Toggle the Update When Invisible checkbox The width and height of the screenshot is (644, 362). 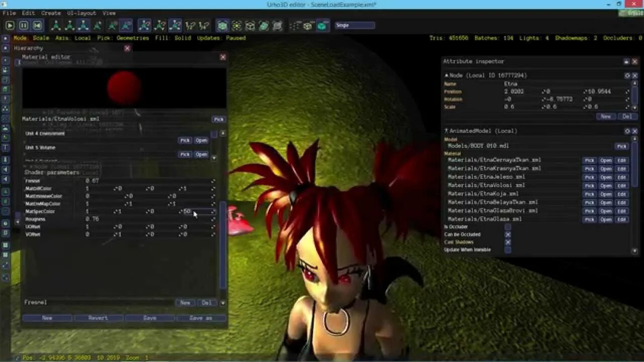tap(508, 250)
